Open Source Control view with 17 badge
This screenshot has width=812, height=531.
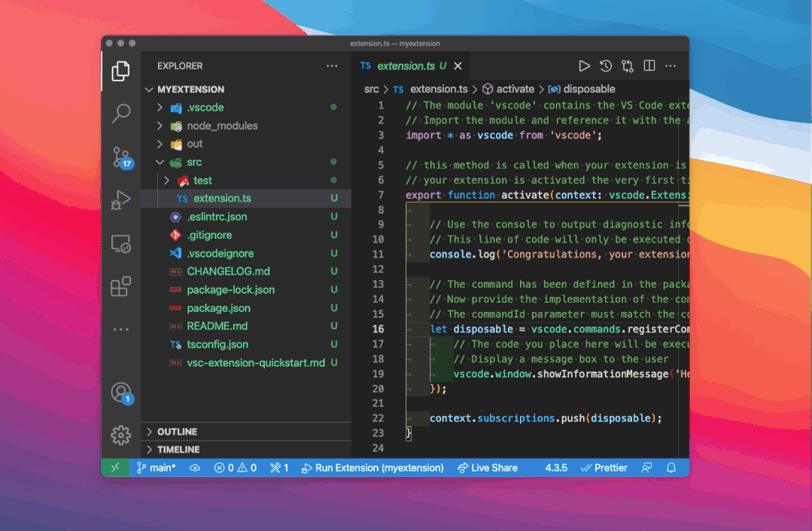click(x=122, y=157)
